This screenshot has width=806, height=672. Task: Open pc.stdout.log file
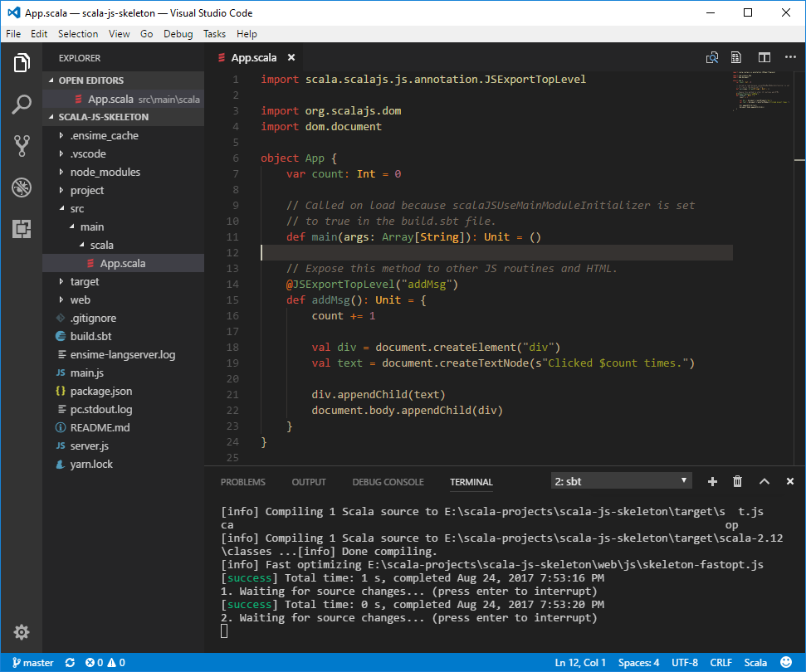coord(124,409)
